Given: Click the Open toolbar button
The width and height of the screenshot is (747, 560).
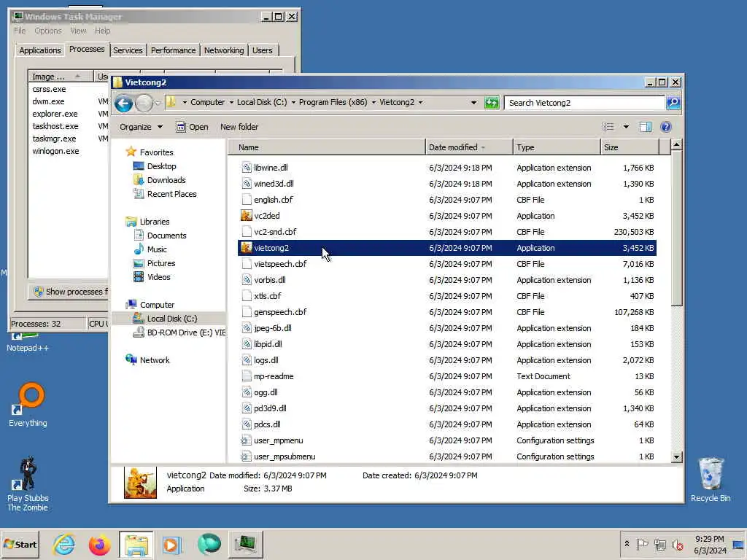Looking at the screenshot, I should point(192,127).
